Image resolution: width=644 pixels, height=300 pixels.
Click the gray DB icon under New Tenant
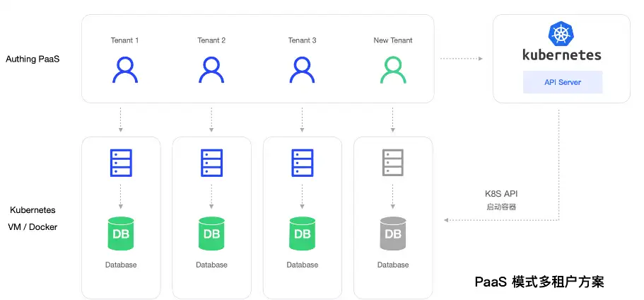tap(393, 233)
